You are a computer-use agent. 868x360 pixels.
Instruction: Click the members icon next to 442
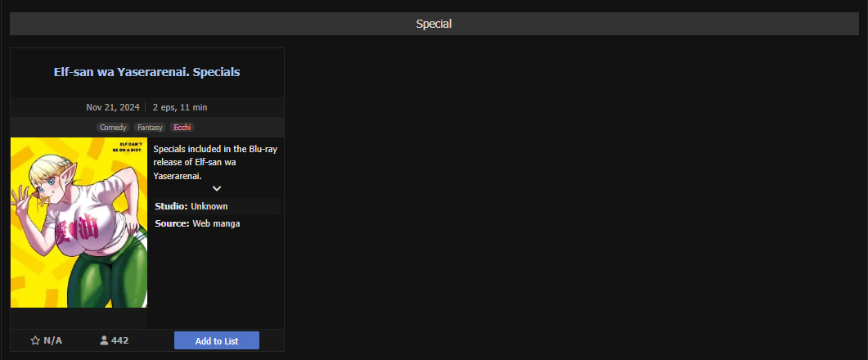pyautogui.click(x=104, y=340)
